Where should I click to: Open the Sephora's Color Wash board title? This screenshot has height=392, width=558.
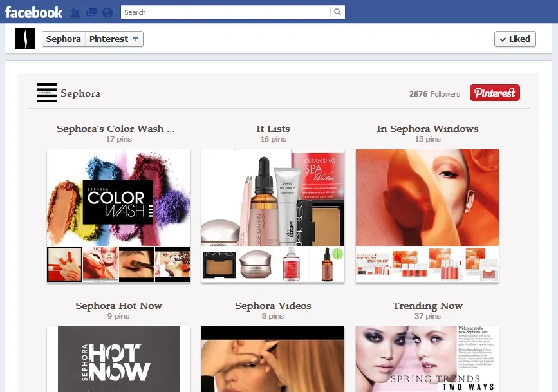click(116, 129)
